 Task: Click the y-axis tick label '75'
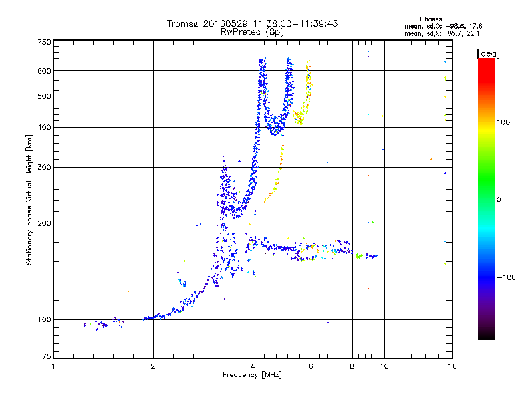47,356
